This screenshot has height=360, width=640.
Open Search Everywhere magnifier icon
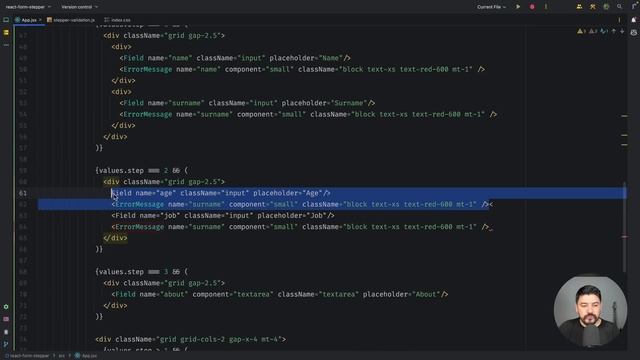click(620, 7)
